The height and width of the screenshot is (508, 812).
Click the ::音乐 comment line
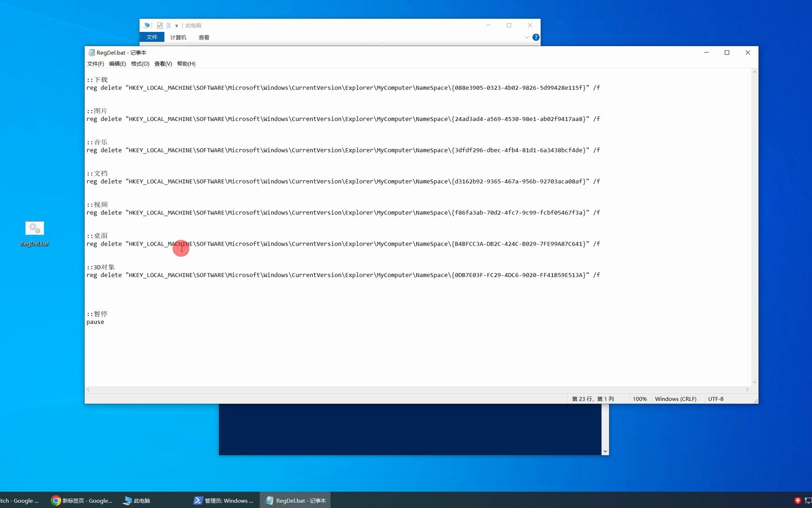pos(97,142)
